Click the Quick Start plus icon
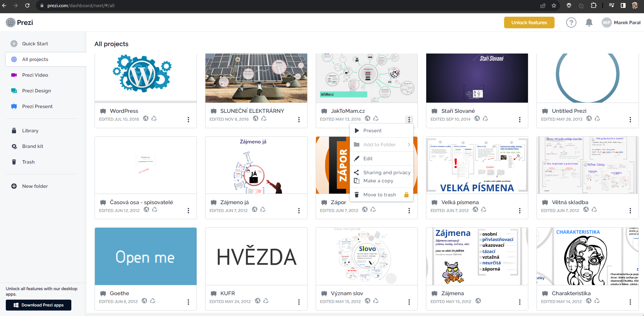The image size is (644, 316). click(14, 44)
